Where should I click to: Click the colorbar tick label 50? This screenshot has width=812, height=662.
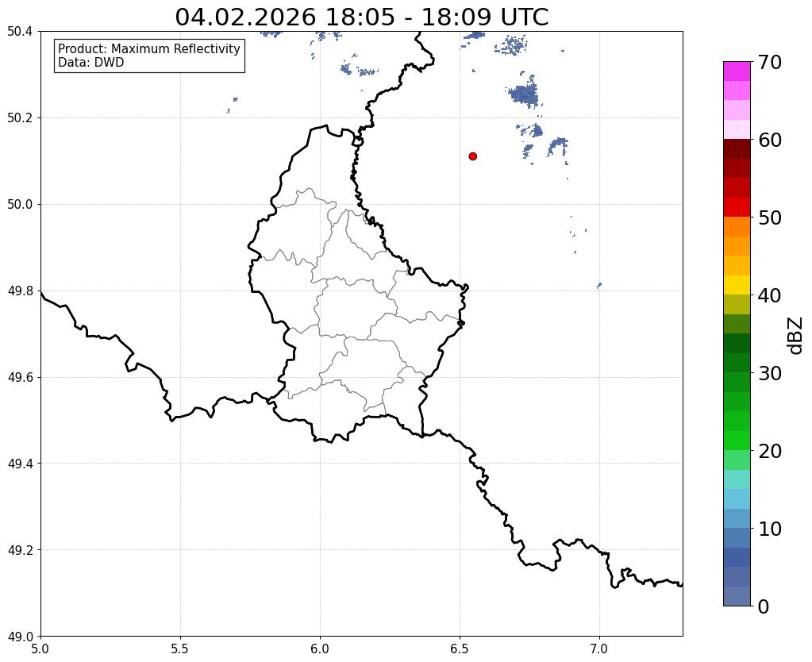[x=770, y=217]
